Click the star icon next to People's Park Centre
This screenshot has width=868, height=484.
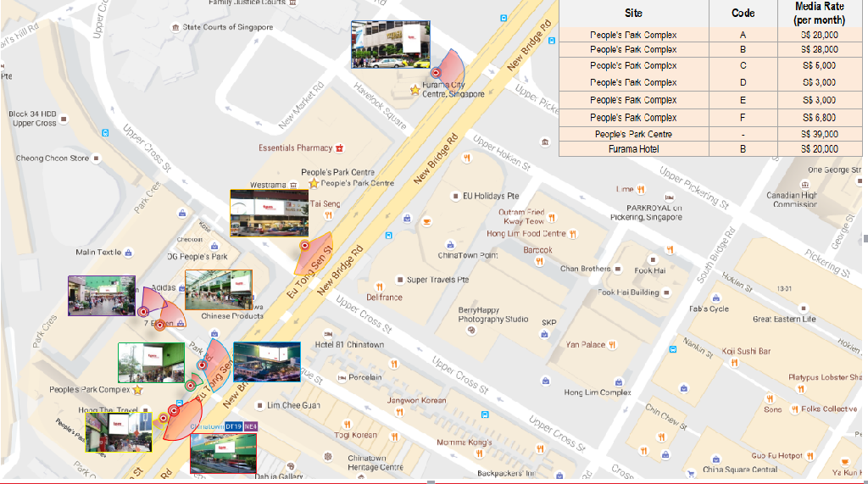314,183
